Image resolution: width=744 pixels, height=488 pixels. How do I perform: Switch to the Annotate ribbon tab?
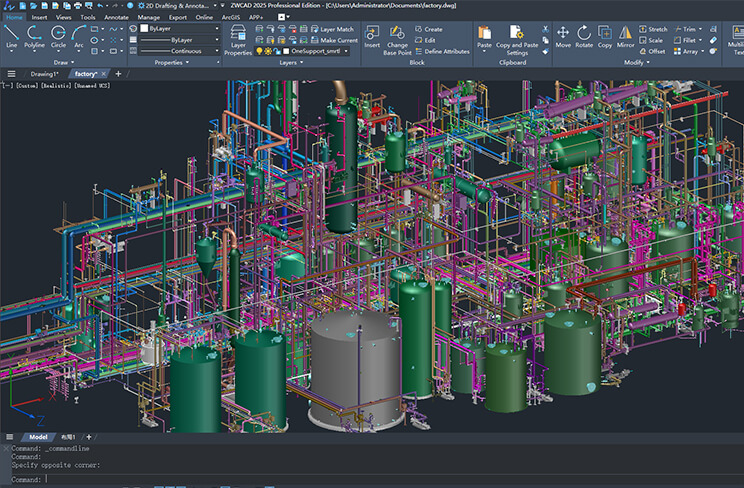[116, 17]
